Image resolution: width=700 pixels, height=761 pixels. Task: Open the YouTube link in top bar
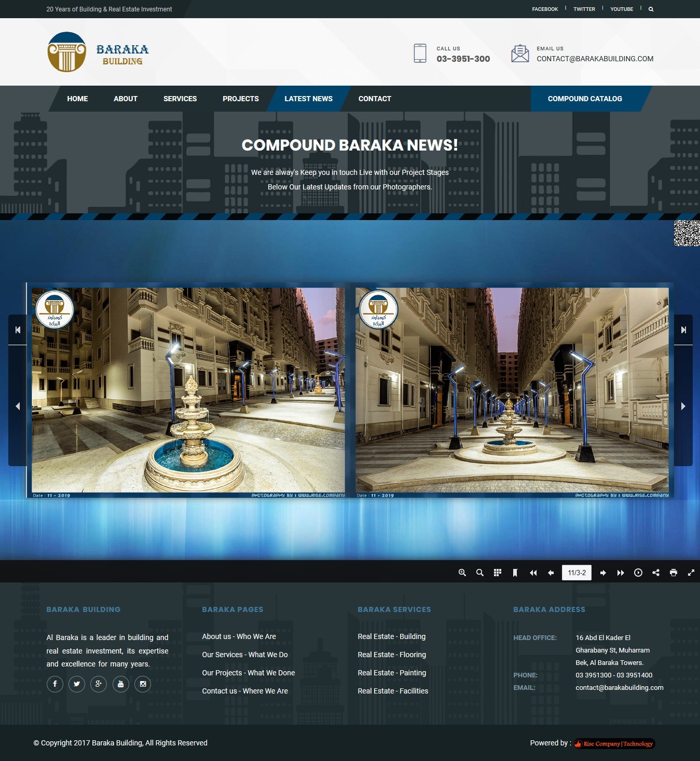pos(622,9)
